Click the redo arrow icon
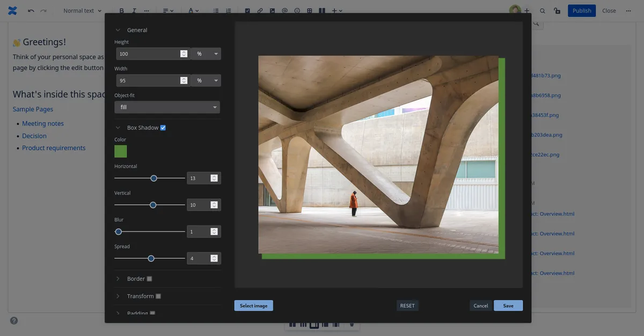644x336 pixels. (43, 11)
